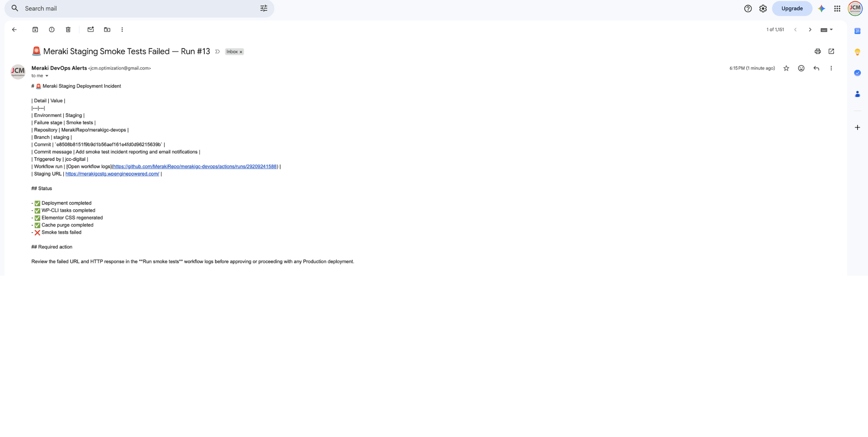Open the message More options menu

[831, 68]
